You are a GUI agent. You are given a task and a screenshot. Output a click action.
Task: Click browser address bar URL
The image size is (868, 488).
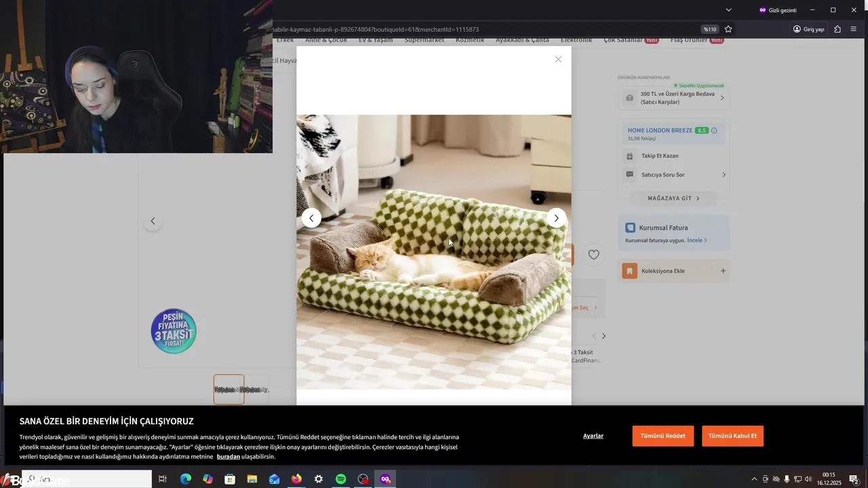[x=376, y=29]
